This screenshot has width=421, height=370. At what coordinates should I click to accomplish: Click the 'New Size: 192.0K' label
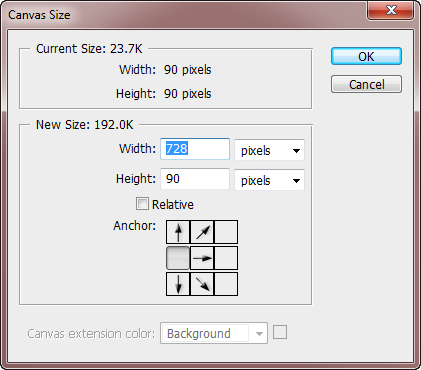84,125
